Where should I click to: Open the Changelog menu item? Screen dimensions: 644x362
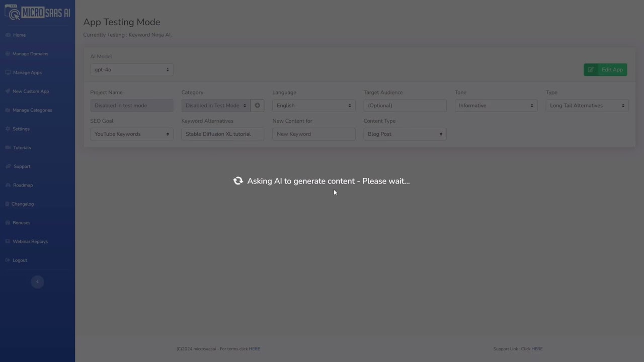click(23, 204)
